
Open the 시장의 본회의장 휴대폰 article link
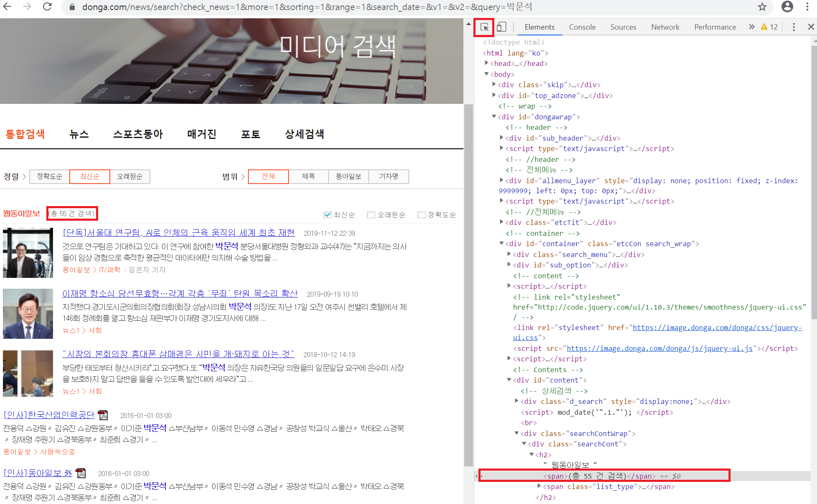[x=178, y=354]
